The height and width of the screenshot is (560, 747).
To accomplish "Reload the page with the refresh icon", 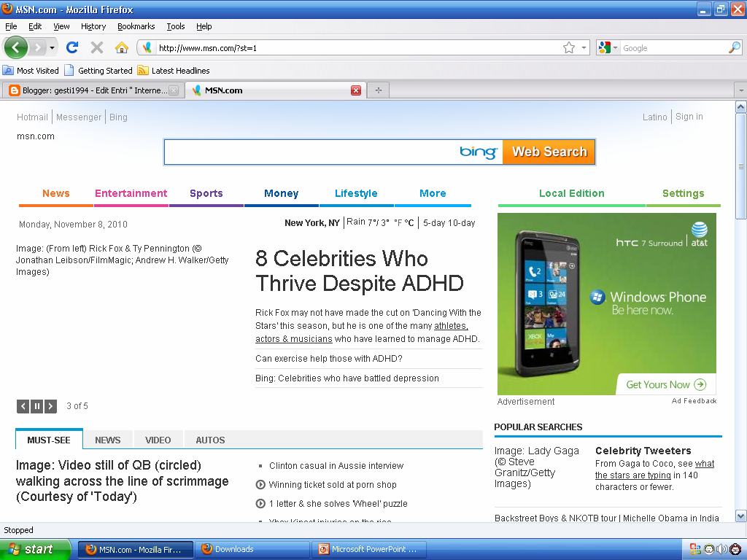I will (x=72, y=47).
